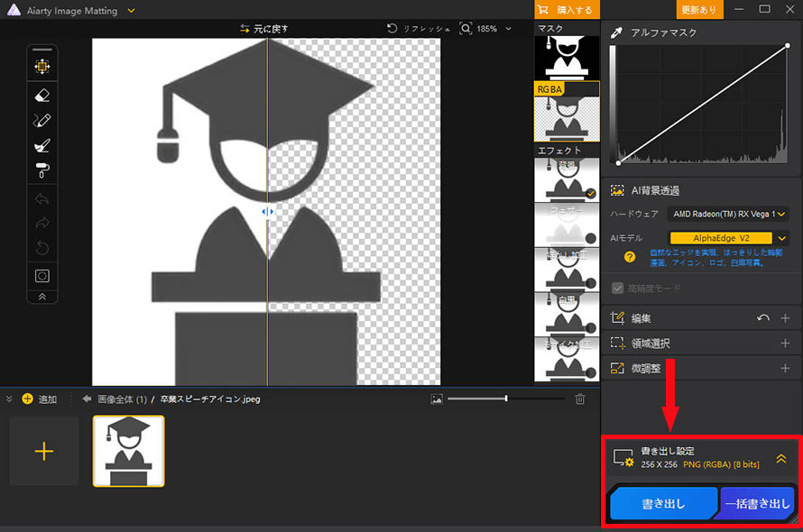The image size is (803, 532).
Task: Click the reset circular arrow in toolbar
Action: click(42, 248)
